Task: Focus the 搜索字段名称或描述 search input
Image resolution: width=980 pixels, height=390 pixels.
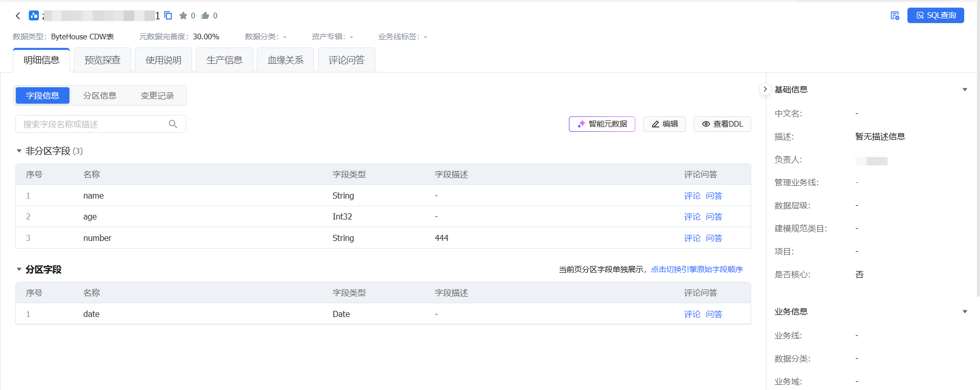Action: pos(101,124)
